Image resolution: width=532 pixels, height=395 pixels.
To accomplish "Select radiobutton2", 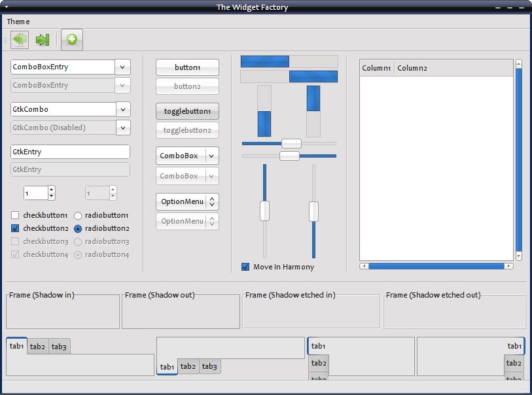I will [x=78, y=229].
